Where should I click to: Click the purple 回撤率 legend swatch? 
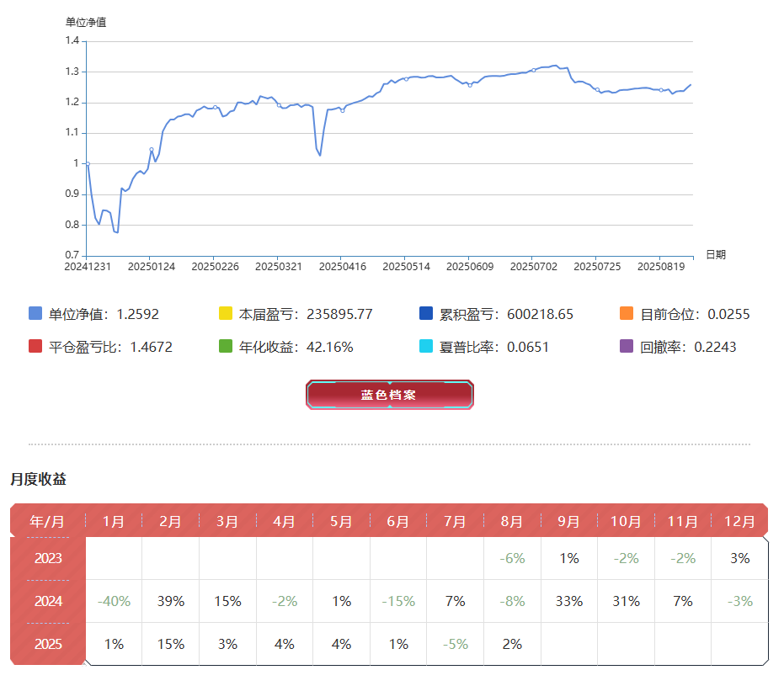click(627, 346)
